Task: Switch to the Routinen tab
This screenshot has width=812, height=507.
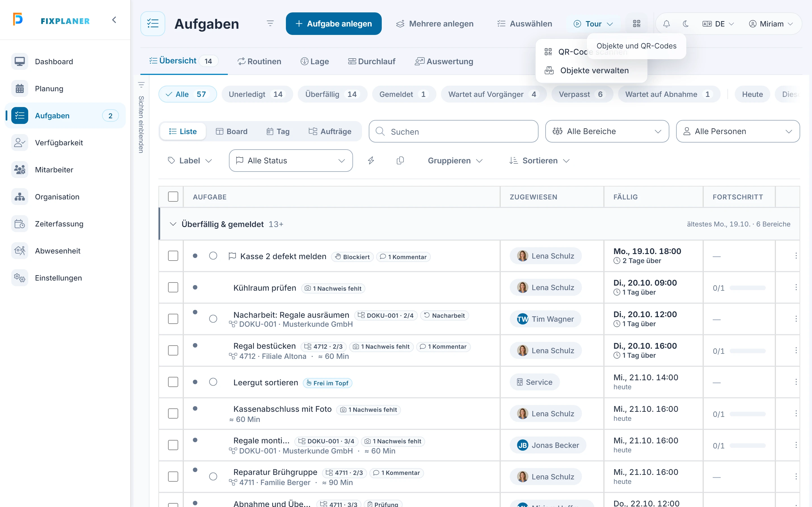Action: (259, 61)
